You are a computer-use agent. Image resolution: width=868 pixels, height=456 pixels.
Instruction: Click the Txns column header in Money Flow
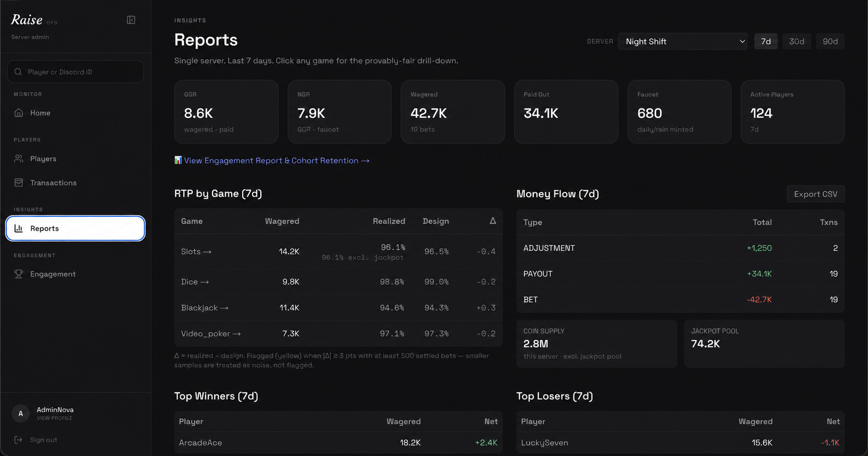tap(828, 222)
